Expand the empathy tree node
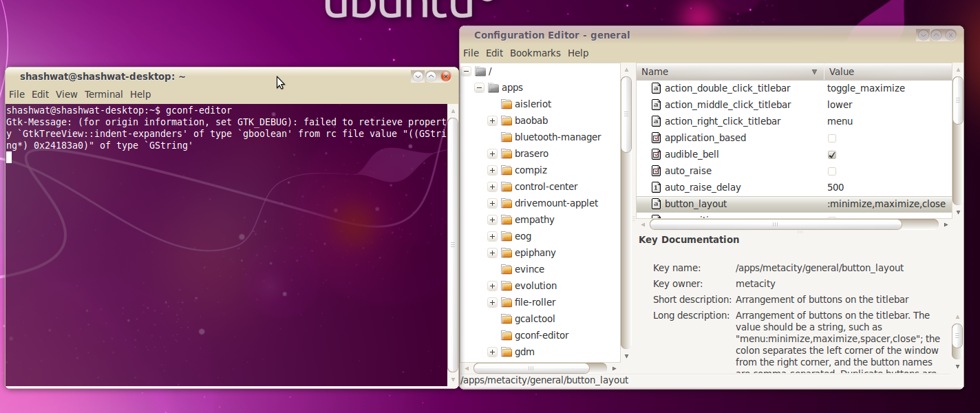The width and height of the screenshot is (980, 413). (492, 220)
